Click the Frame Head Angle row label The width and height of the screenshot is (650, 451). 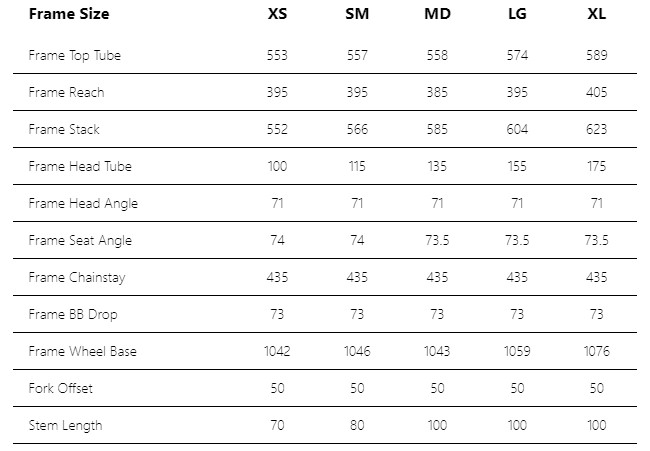point(83,203)
